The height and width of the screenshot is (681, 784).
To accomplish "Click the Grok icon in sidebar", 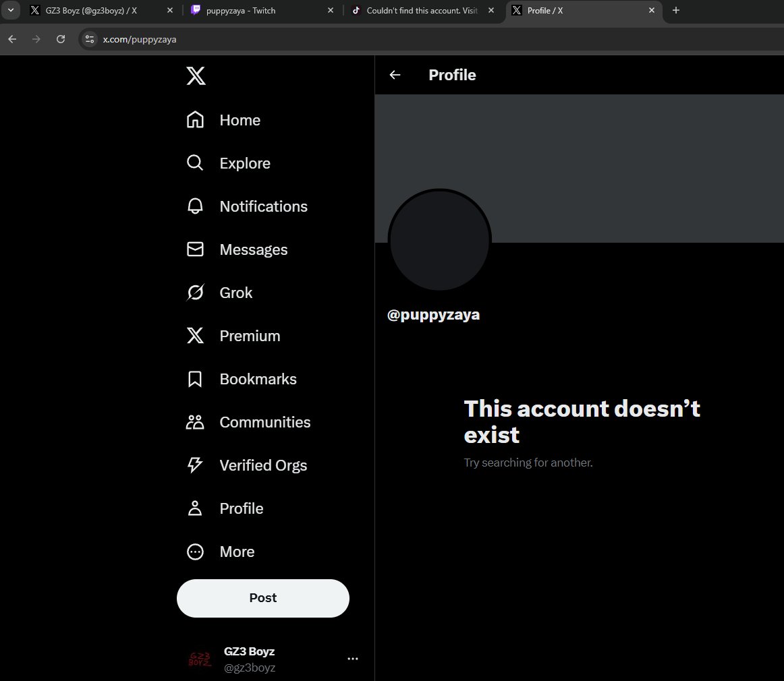I will tap(195, 293).
